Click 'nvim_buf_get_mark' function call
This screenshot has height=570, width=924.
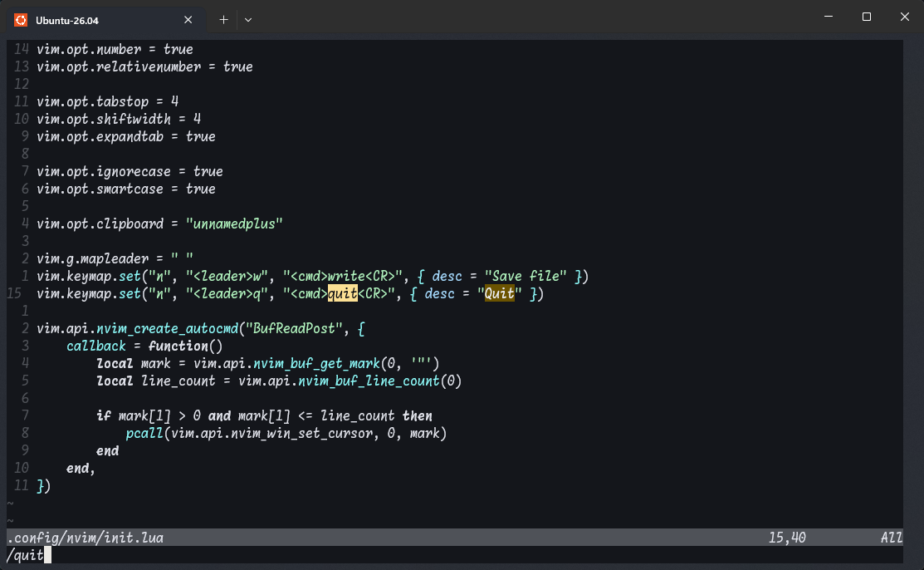(316, 363)
